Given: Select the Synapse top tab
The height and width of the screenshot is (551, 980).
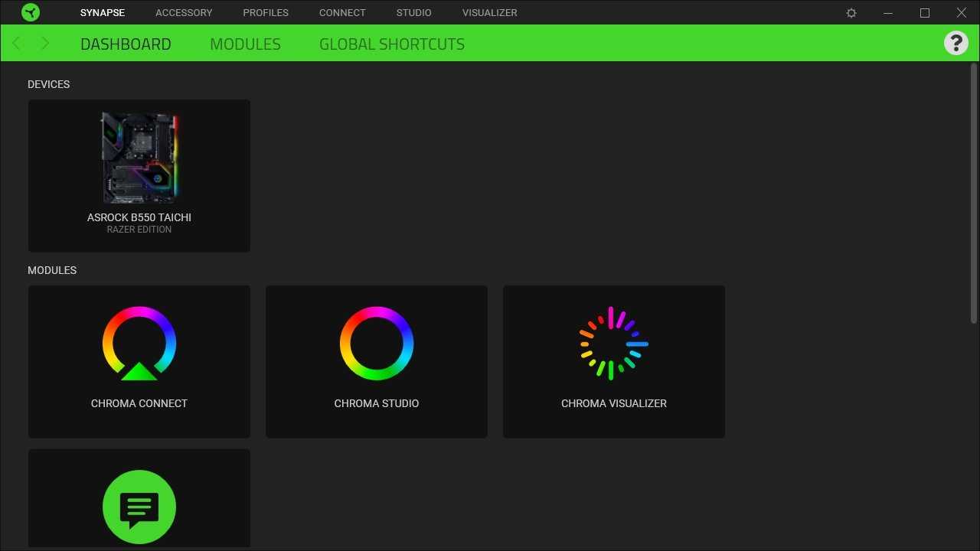Looking at the screenshot, I should tap(103, 12).
